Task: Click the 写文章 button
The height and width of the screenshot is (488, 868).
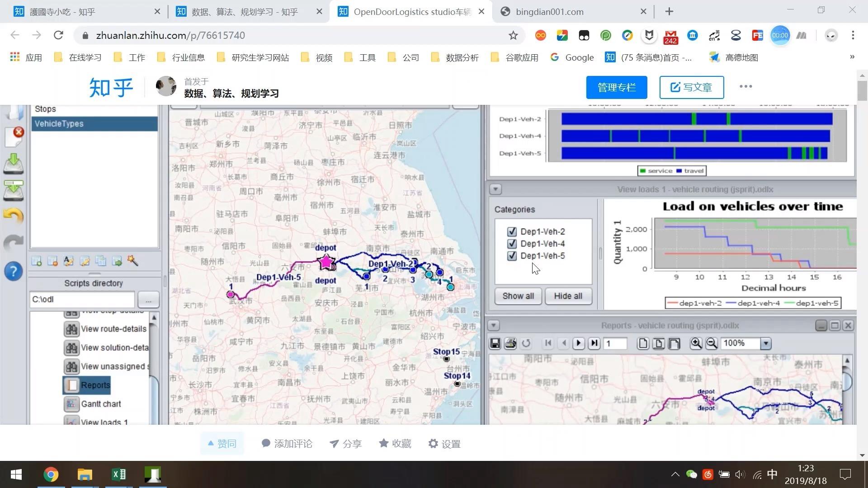Action: pyautogui.click(x=691, y=87)
